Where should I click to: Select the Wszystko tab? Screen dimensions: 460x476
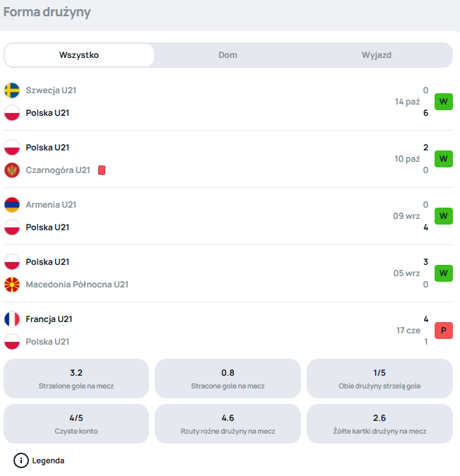pyautogui.click(x=79, y=55)
